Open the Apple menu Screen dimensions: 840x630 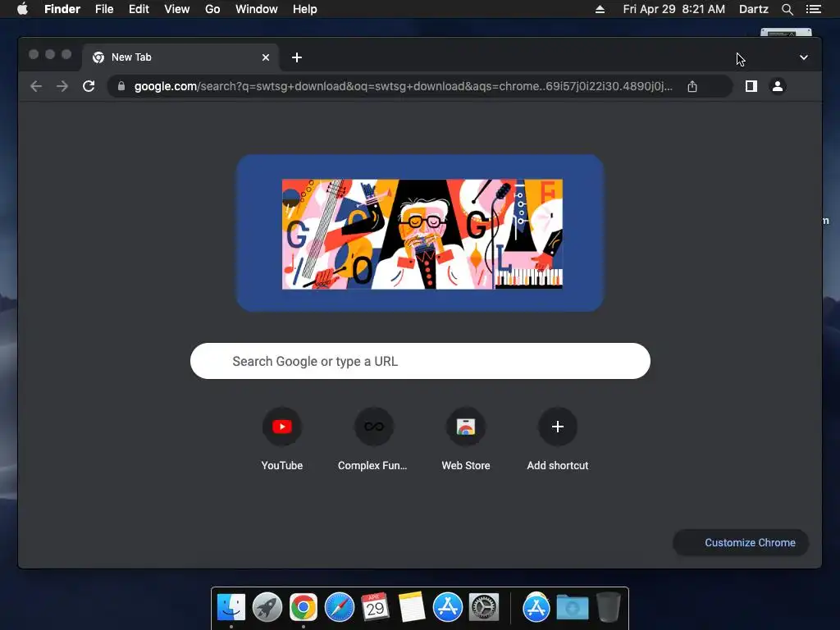[22, 9]
